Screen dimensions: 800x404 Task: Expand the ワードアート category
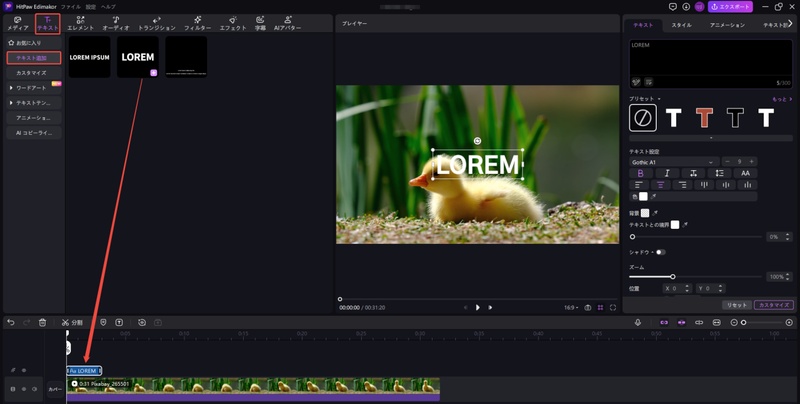34,88
